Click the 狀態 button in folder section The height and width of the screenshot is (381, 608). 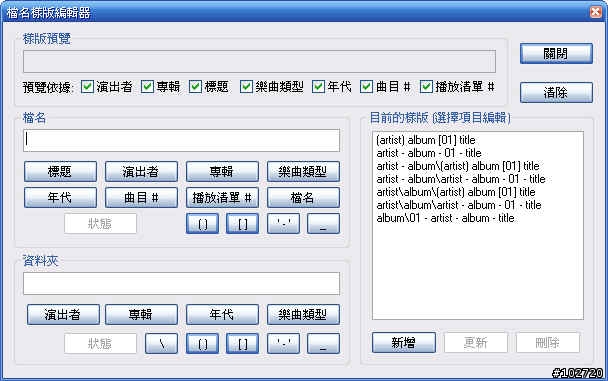(100, 343)
